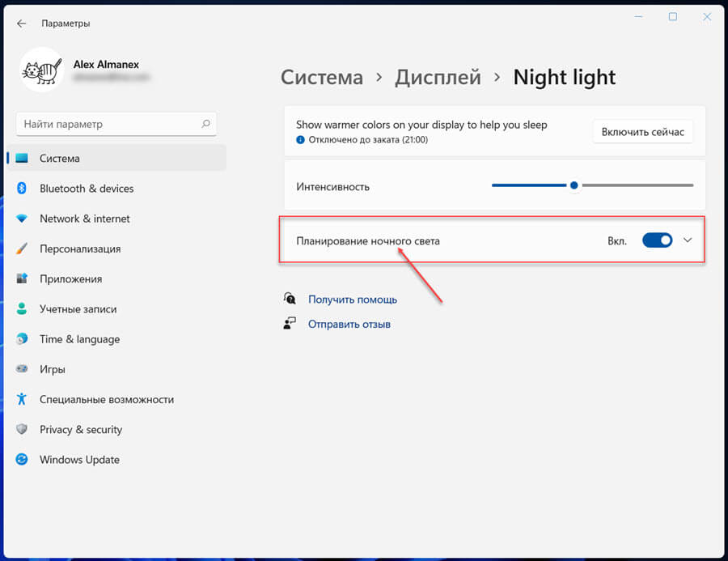Open Специальные возможности page
This screenshot has width=728, height=561.
116,399
